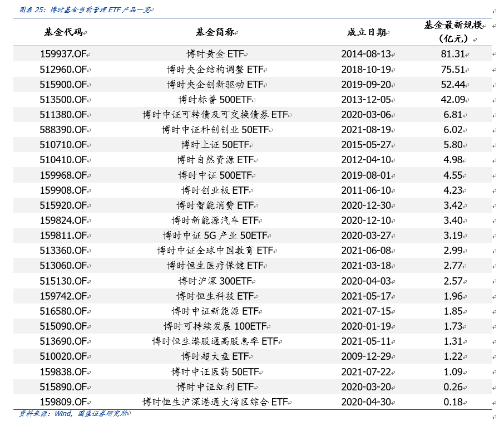The height and width of the screenshot is (421, 504).
Task: Select 博时恒生沪深港通大湾区综合 ETF cell
Action: coord(215,402)
